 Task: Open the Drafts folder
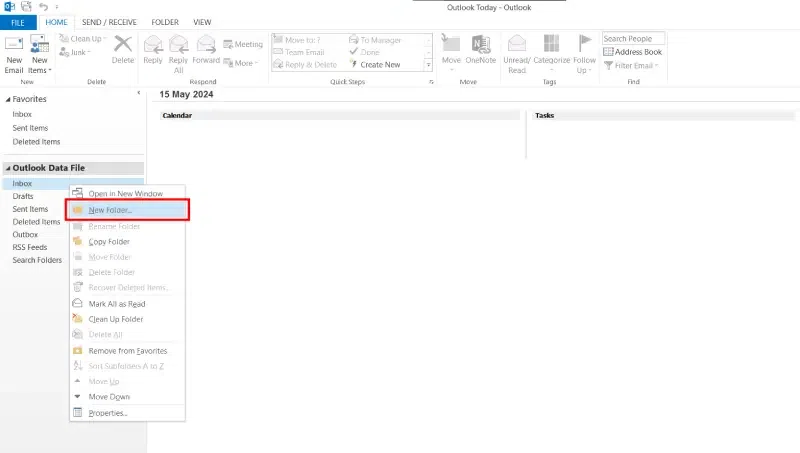point(23,196)
